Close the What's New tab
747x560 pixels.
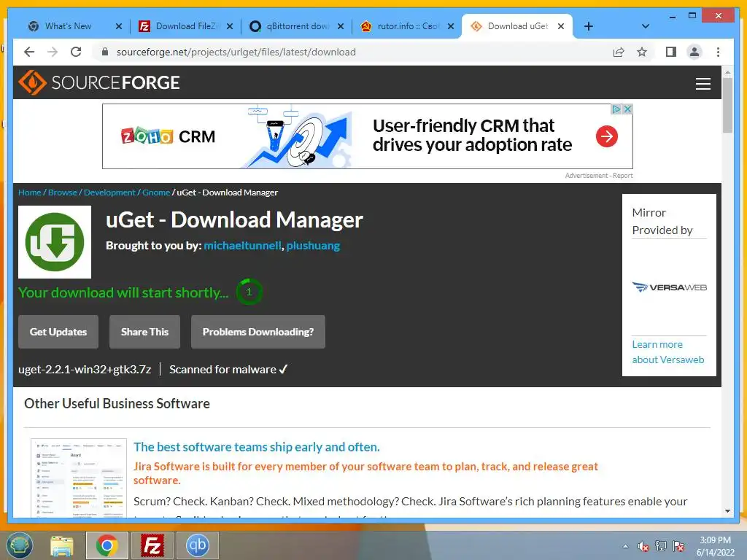click(119, 26)
